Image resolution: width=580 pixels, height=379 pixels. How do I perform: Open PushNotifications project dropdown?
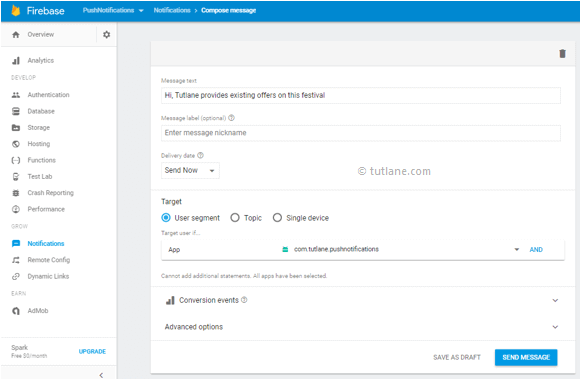(x=113, y=10)
